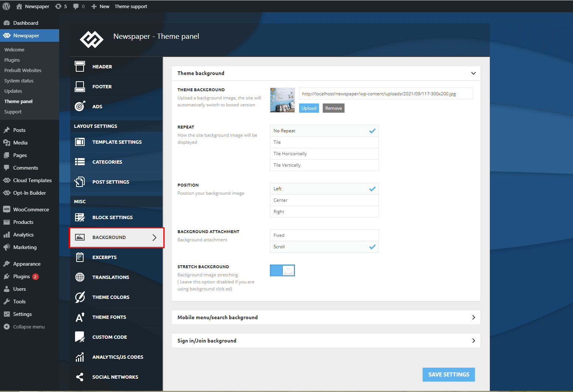The height and width of the screenshot is (392, 573).
Task: Set background position to Right
Action: [x=324, y=212]
